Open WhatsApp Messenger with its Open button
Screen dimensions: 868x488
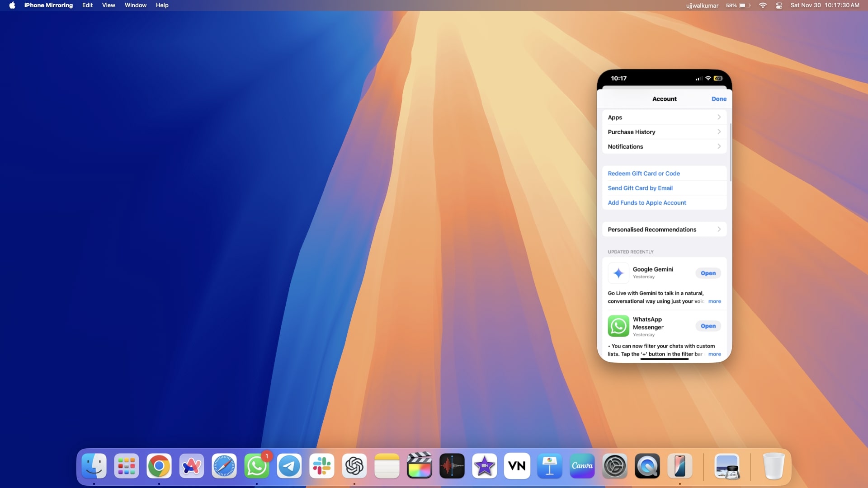click(x=708, y=326)
